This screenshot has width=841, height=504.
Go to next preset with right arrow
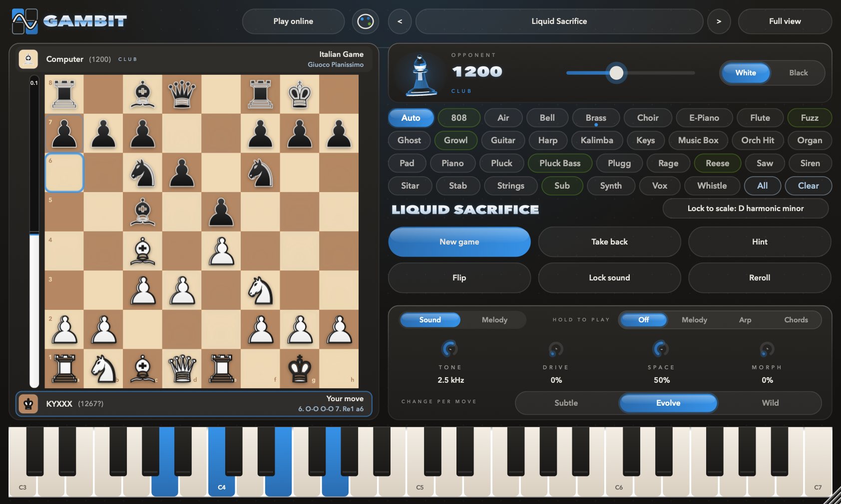click(719, 21)
